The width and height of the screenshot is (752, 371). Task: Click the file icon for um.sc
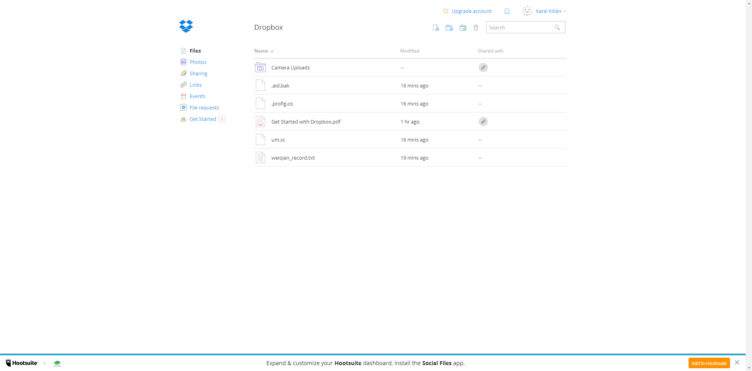[x=260, y=140]
